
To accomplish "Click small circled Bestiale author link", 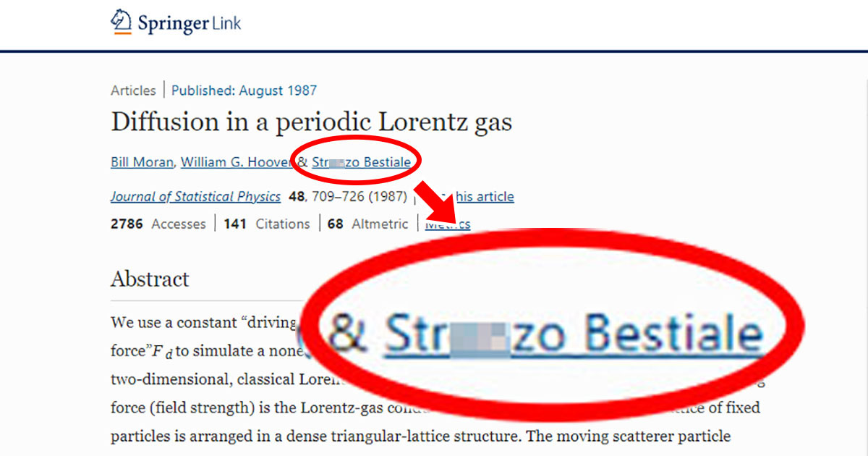I will point(362,162).
